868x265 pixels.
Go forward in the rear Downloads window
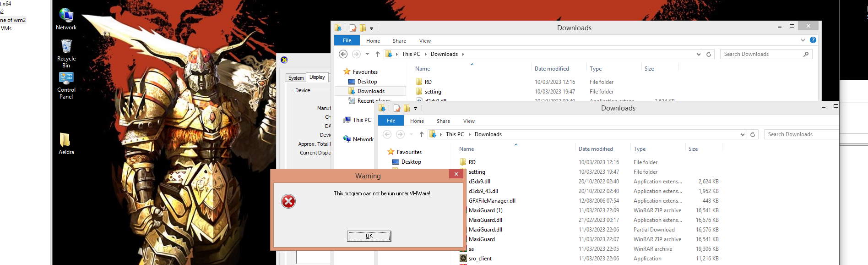(x=356, y=54)
